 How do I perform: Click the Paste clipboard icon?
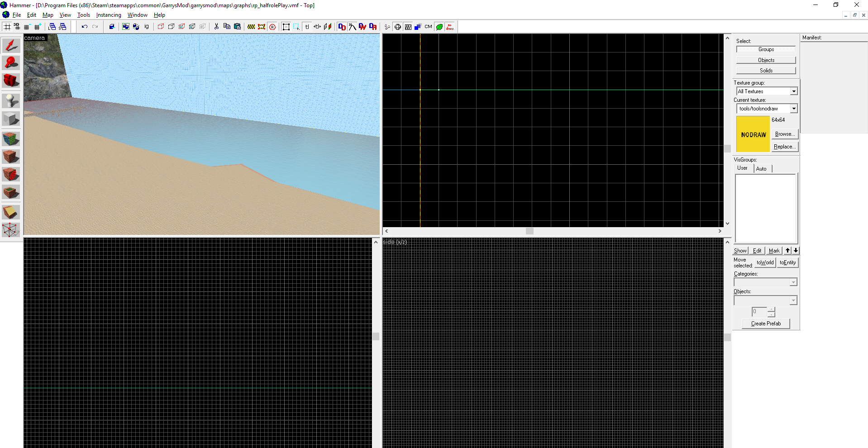[237, 27]
